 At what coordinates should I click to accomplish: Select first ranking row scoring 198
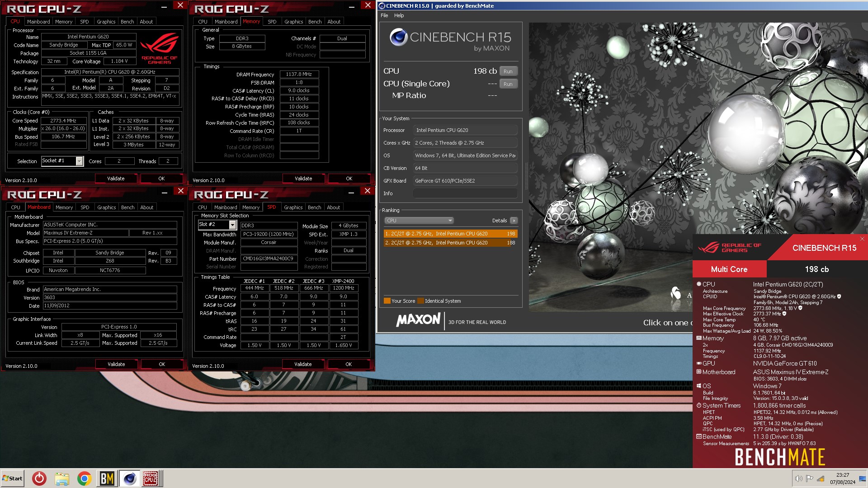point(450,234)
